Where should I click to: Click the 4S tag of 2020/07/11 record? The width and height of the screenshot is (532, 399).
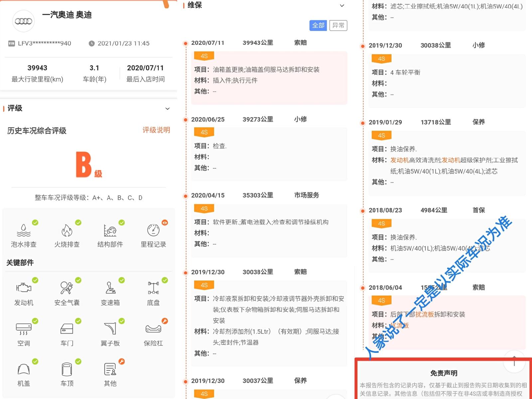(x=204, y=56)
